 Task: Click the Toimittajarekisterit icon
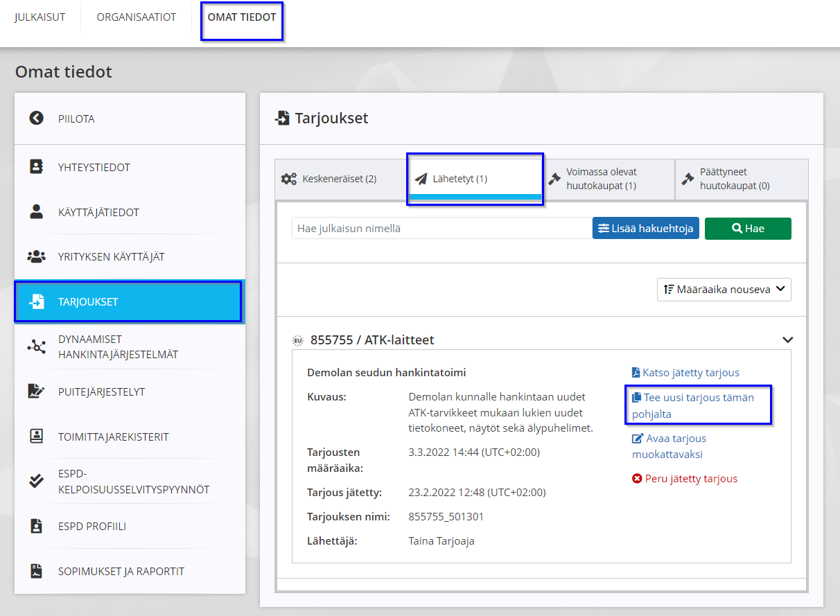(x=36, y=437)
